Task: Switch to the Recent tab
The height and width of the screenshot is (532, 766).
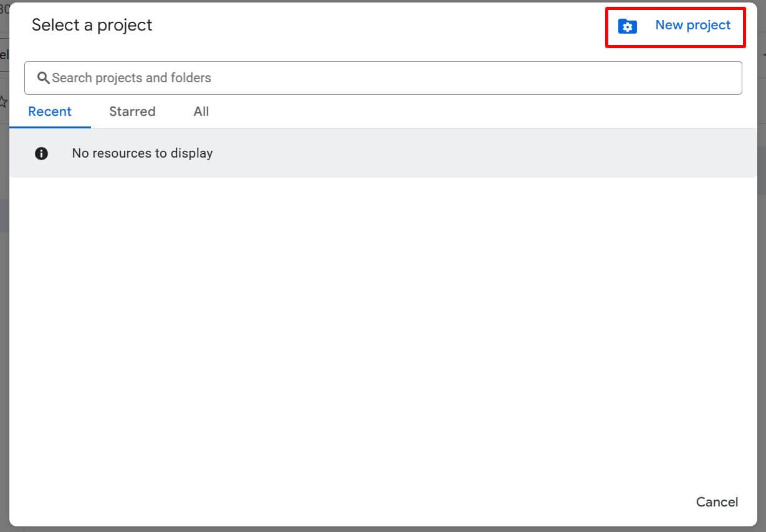Action: pyautogui.click(x=50, y=112)
